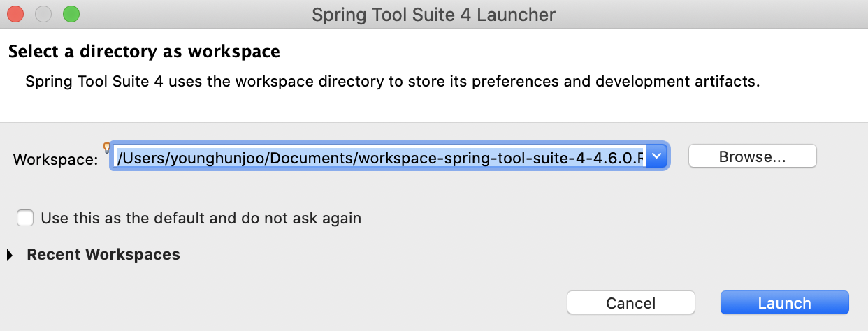The height and width of the screenshot is (331, 868).
Task: Click the content-assist lightbulb icon by Workspace
Action: [x=107, y=147]
